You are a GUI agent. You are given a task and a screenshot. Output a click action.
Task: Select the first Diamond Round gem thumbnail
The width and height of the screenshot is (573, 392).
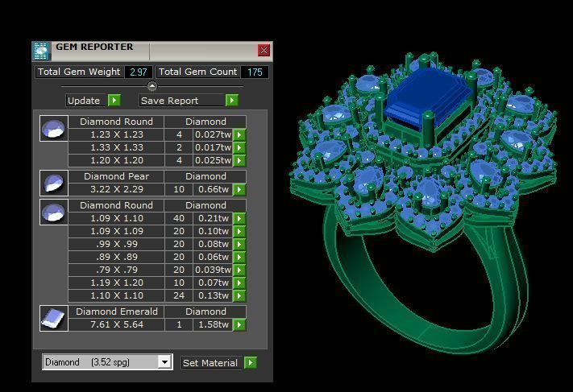point(54,129)
